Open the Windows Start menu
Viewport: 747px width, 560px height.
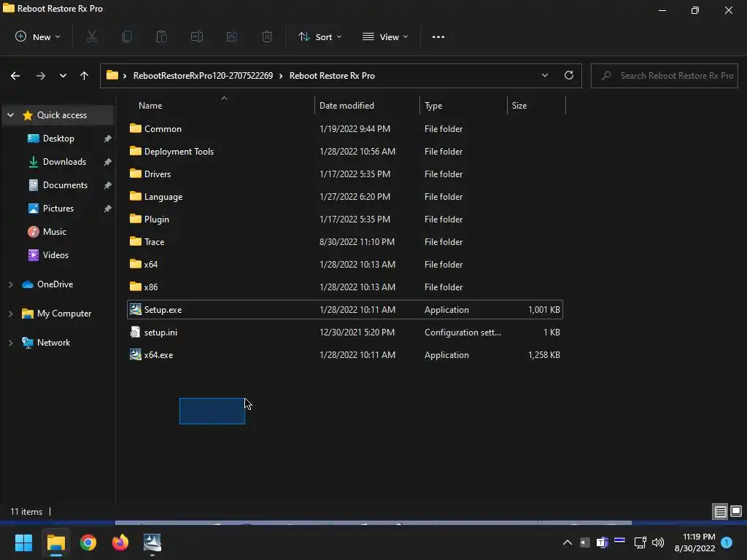coord(23,542)
